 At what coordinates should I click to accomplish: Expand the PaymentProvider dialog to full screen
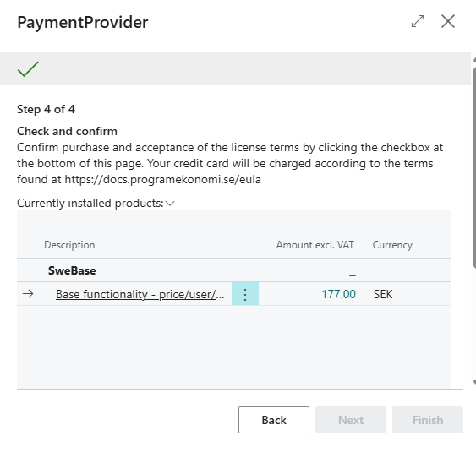[x=418, y=21]
